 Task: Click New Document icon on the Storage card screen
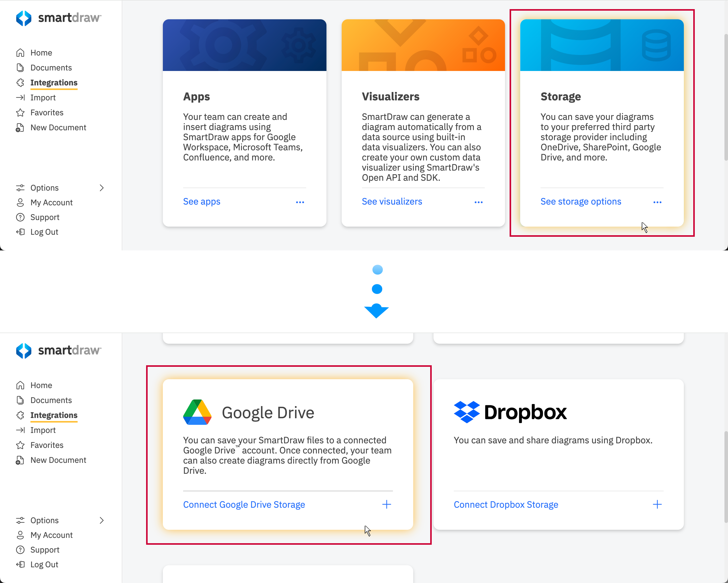click(x=20, y=127)
